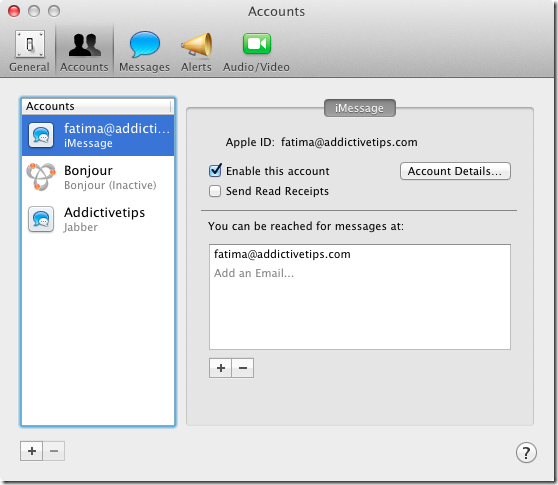
Task: Open the Messages preferences pane
Action: tap(144, 51)
